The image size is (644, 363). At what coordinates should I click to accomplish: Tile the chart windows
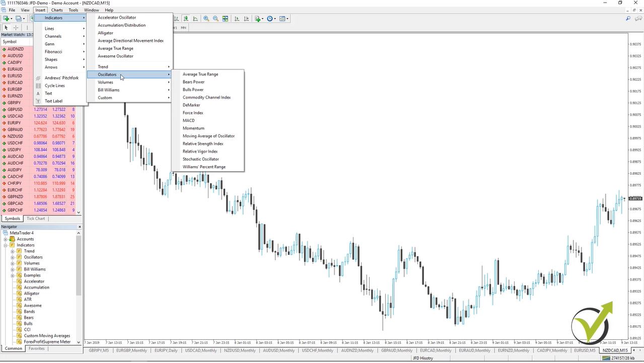point(225,19)
